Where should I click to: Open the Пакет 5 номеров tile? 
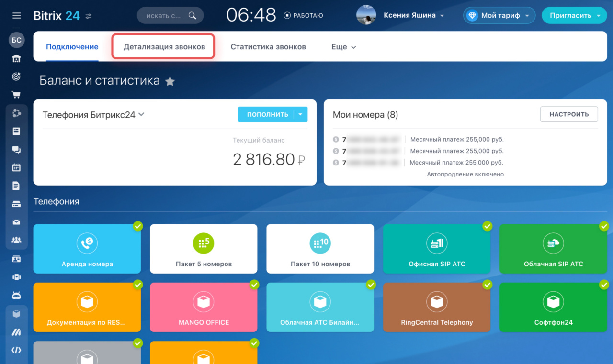[x=204, y=249]
